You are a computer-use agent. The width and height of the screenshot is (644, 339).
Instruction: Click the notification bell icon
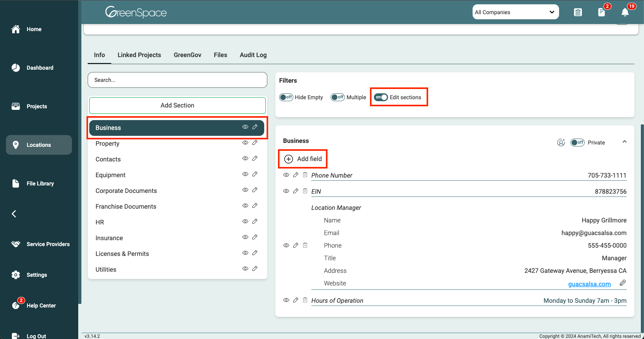[x=625, y=12]
